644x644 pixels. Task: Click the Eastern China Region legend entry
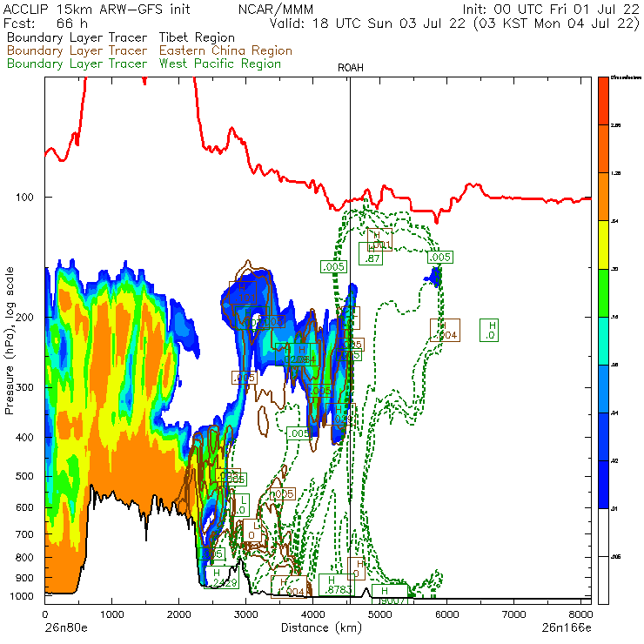(225, 50)
